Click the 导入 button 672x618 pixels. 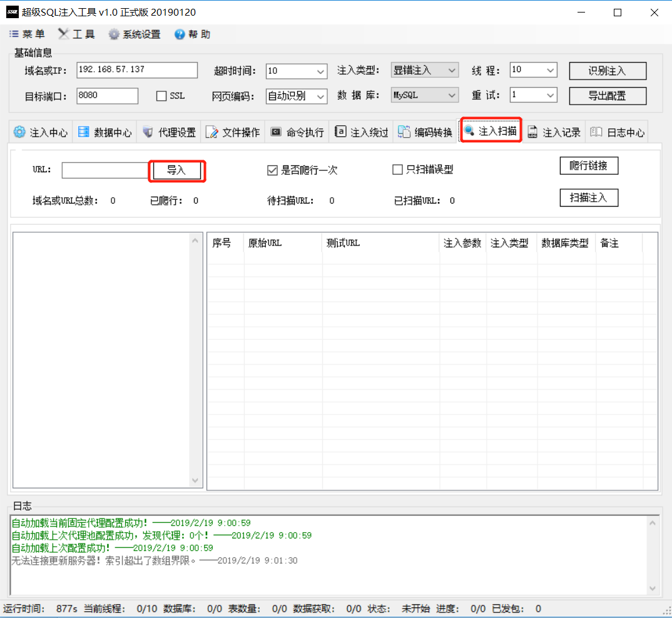pyautogui.click(x=176, y=171)
